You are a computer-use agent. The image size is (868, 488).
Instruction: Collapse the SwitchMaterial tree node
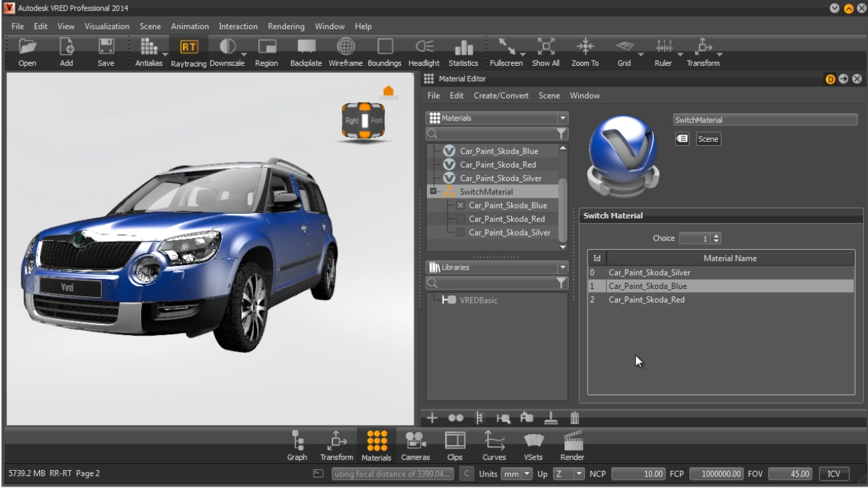tap(434, 192)
